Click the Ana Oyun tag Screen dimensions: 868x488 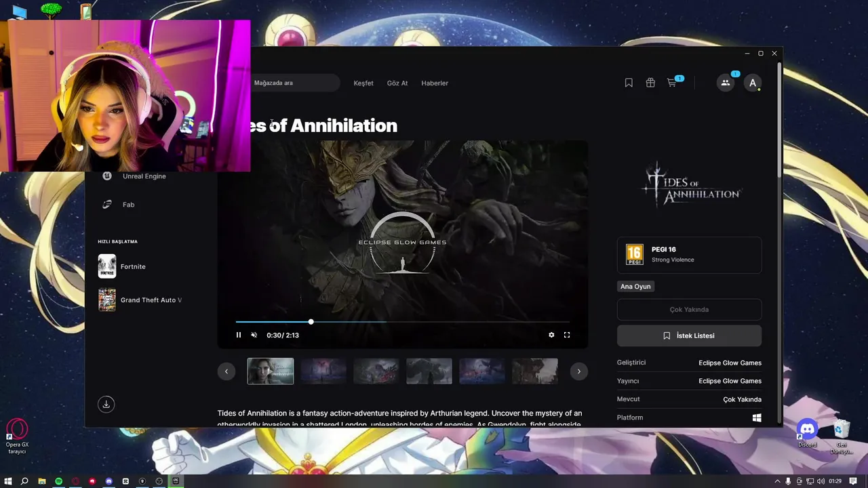click(635, 286)
